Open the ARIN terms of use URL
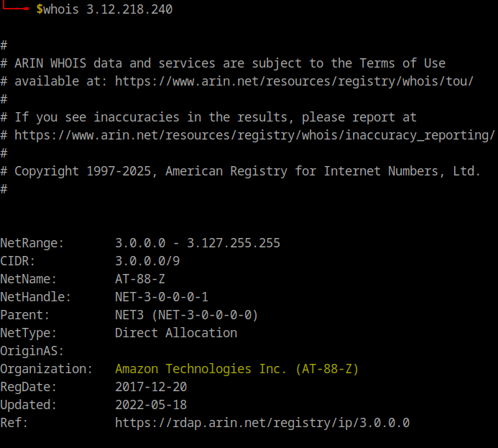Viewport: 498px width, 448px height. [294, 81]
